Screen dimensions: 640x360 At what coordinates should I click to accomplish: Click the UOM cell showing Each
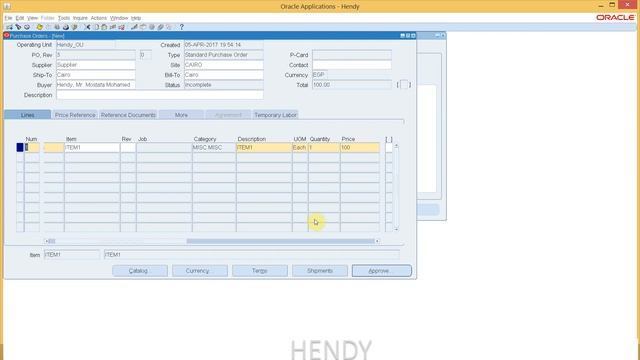pos(300,147)
